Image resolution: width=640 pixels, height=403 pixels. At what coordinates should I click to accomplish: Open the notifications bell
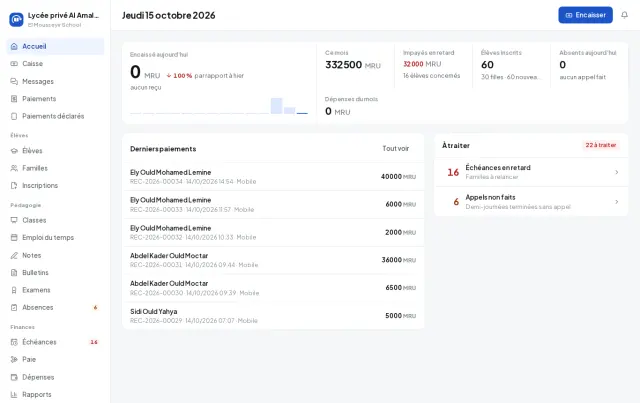tap(624, 15)
